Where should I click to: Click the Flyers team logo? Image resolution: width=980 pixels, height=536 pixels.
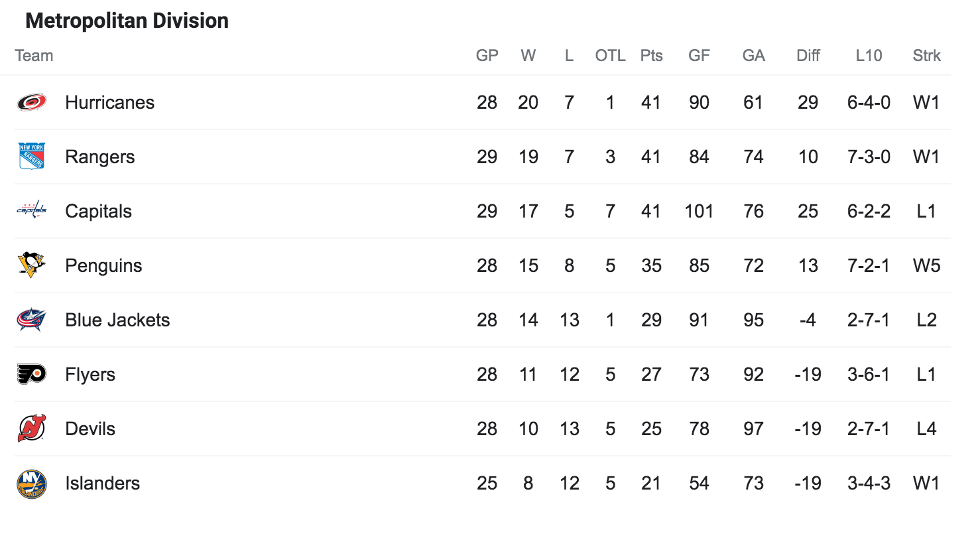tap(32, 374)
